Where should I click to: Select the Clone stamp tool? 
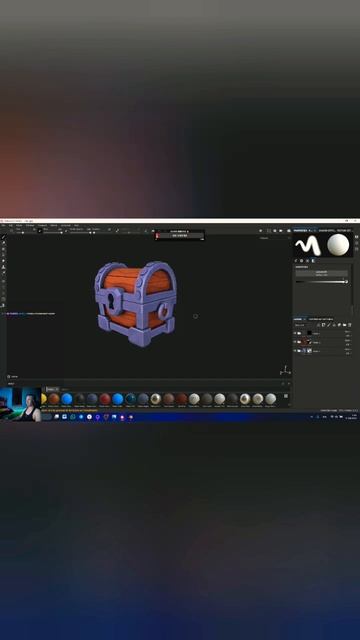4,267
